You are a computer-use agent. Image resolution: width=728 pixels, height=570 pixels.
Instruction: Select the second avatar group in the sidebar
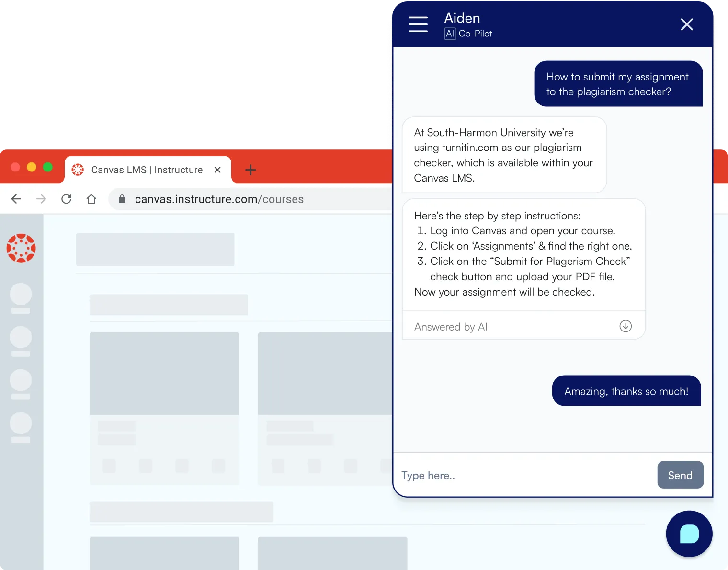[x=20, y=338]
